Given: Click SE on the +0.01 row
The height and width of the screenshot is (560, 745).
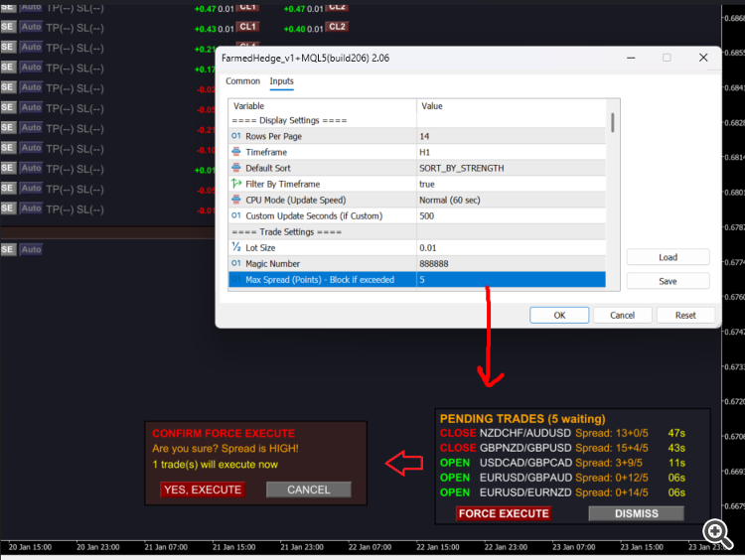Looking at the screenshot, I should click(8, 168).
